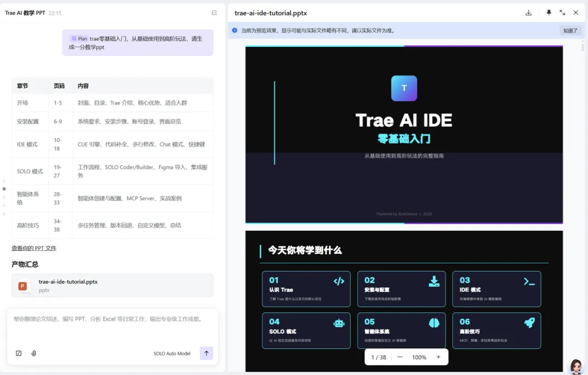Dismiss the preview notice with 知道了
Screen dimensions: 588x375
pos(571,30)
